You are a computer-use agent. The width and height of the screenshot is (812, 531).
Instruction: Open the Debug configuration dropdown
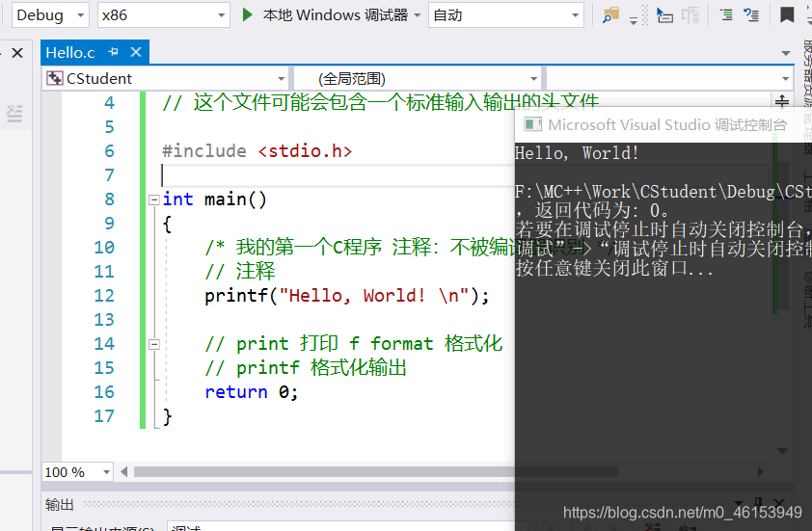50,15
